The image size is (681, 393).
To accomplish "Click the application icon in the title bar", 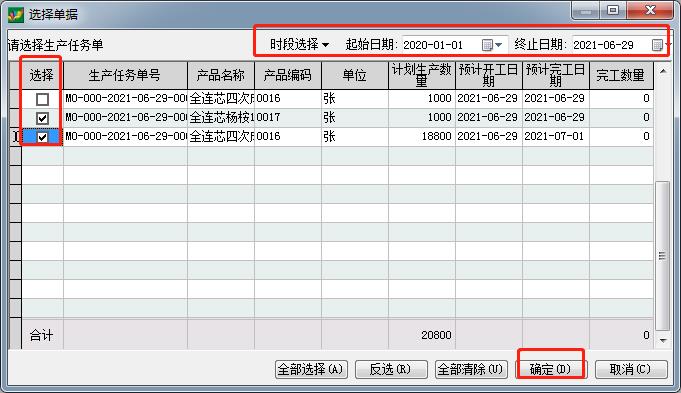I will [16, 14].
